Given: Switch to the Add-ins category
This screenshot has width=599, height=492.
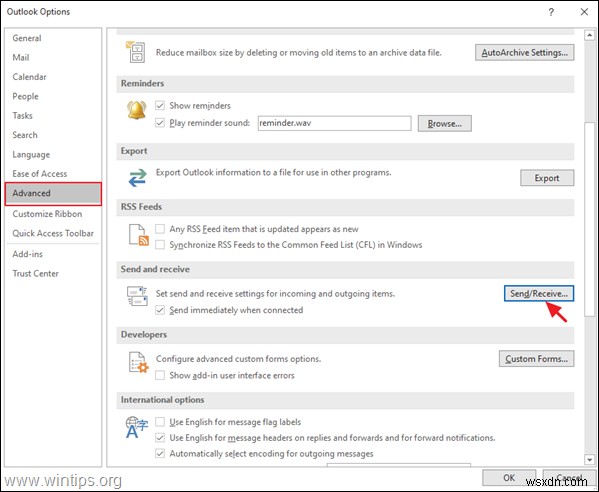Looking at the screenshot, I should tap(53, 254).
